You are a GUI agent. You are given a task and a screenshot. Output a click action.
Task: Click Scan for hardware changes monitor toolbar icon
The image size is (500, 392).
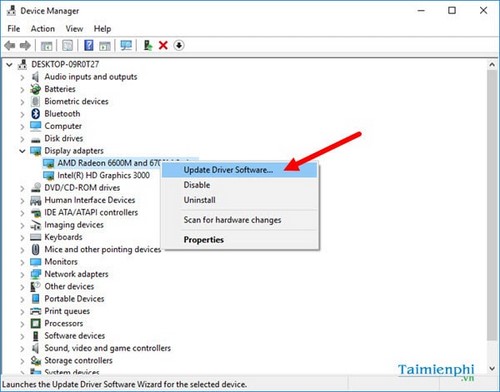tap(126, 45)
